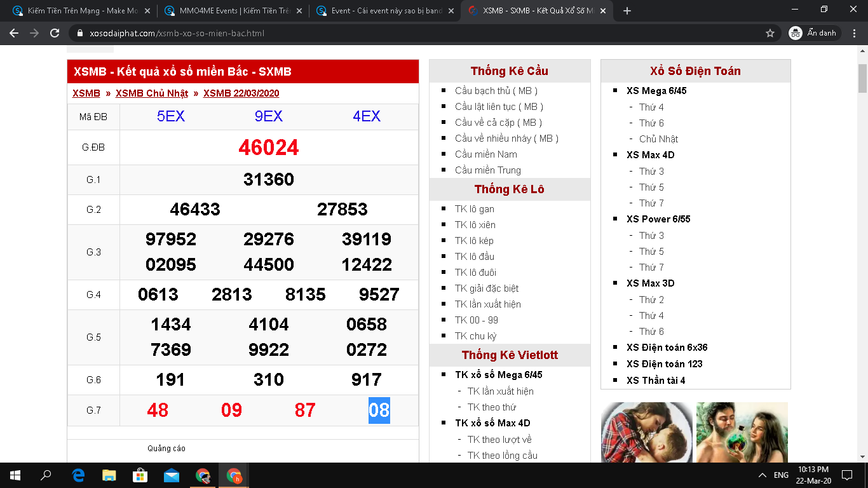Viewport: 868px width, 488px height.
Task: Open 'TK xổ số Max 4D' link
Action: [492, 423]
